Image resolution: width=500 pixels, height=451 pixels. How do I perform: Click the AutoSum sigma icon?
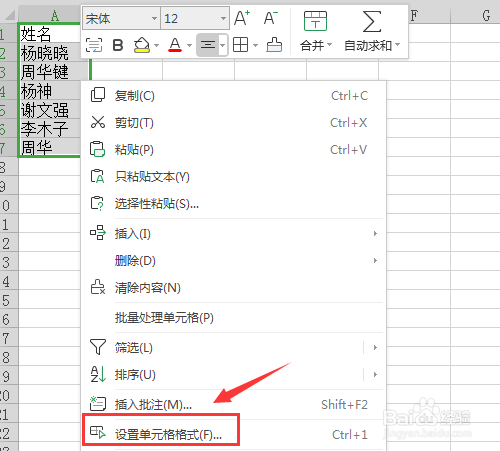[372, 21]
